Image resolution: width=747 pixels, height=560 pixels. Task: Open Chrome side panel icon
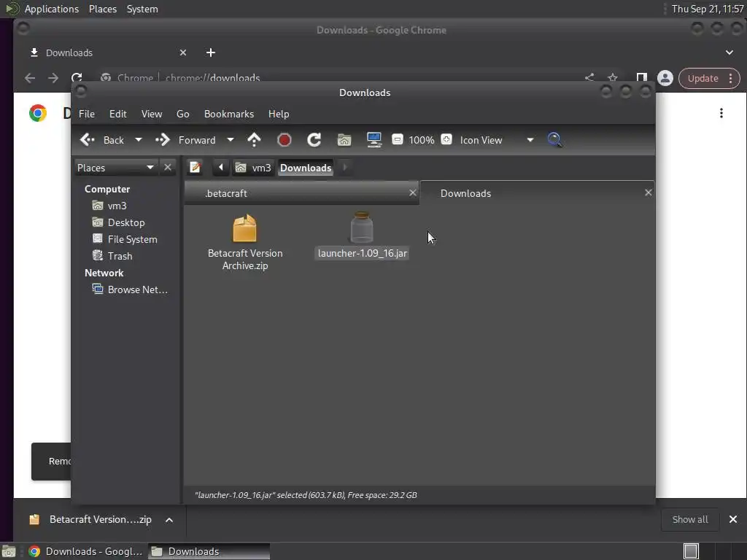click(x=642, y=78)
